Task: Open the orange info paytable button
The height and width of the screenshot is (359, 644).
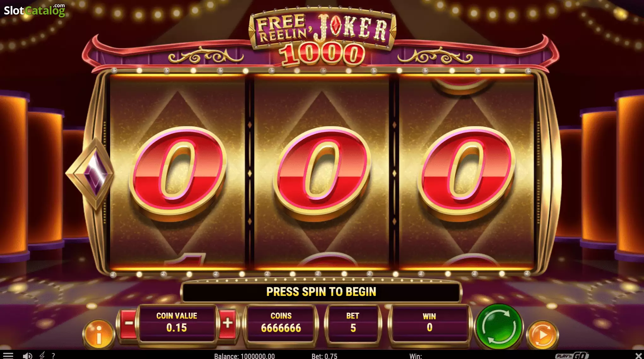Action: 99,334
